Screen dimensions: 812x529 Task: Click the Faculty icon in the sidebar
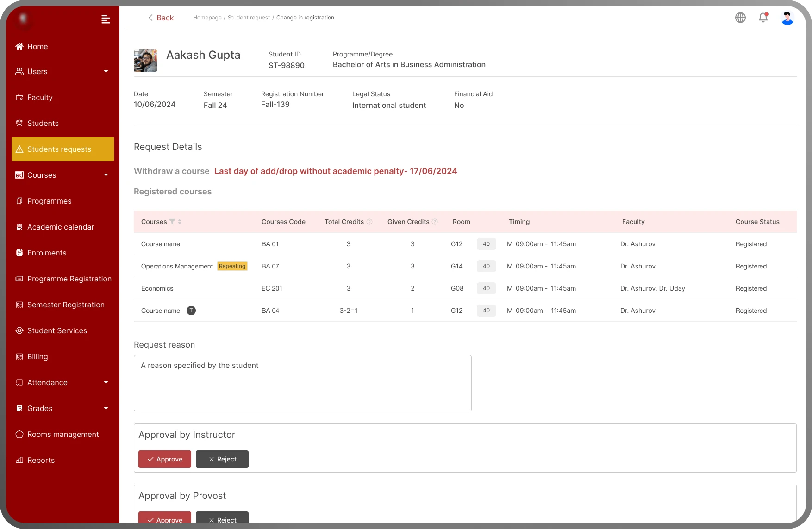(x=19, y=97)
